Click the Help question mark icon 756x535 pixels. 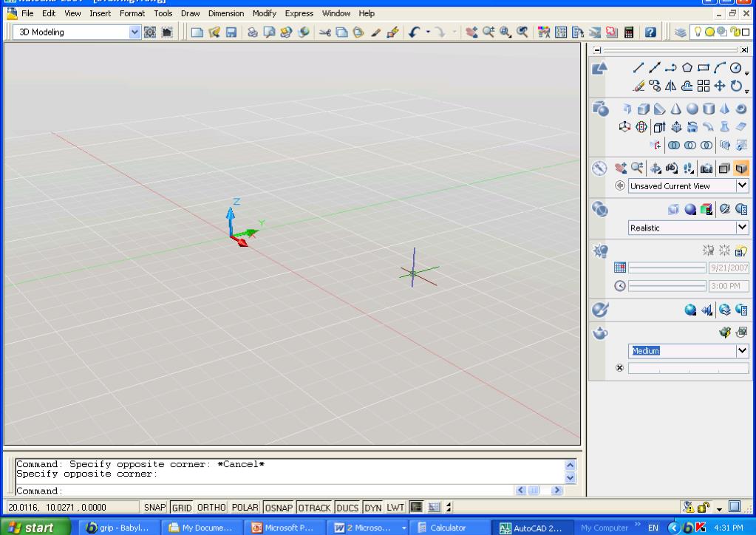(x=650, y=33)
